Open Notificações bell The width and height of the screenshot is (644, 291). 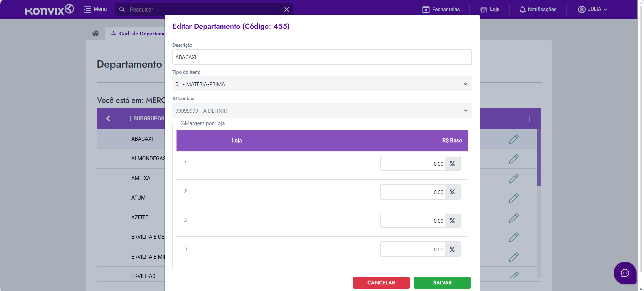click(x=538, y=10)
